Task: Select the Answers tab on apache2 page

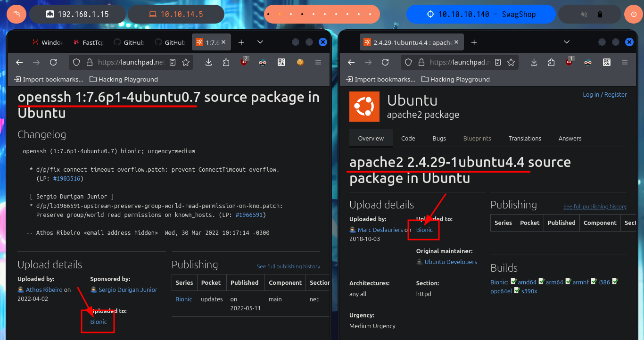Action: point(570,138)
